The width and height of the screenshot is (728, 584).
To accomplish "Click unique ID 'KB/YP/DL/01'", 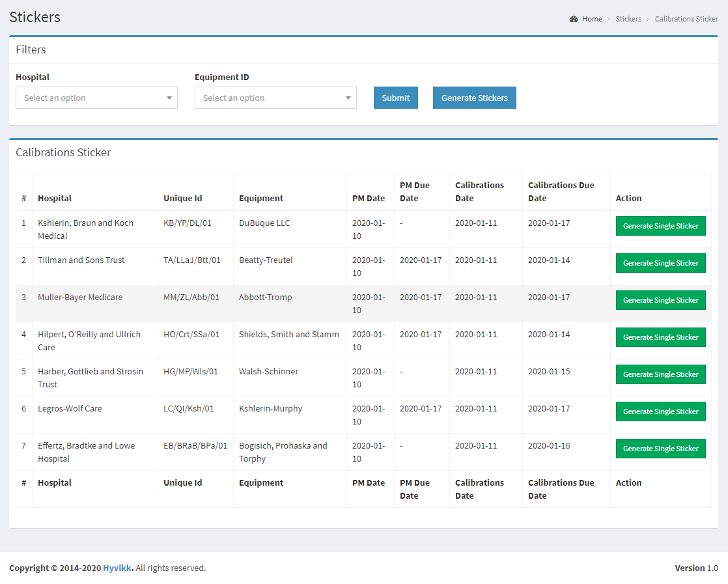I will [187, 223].
